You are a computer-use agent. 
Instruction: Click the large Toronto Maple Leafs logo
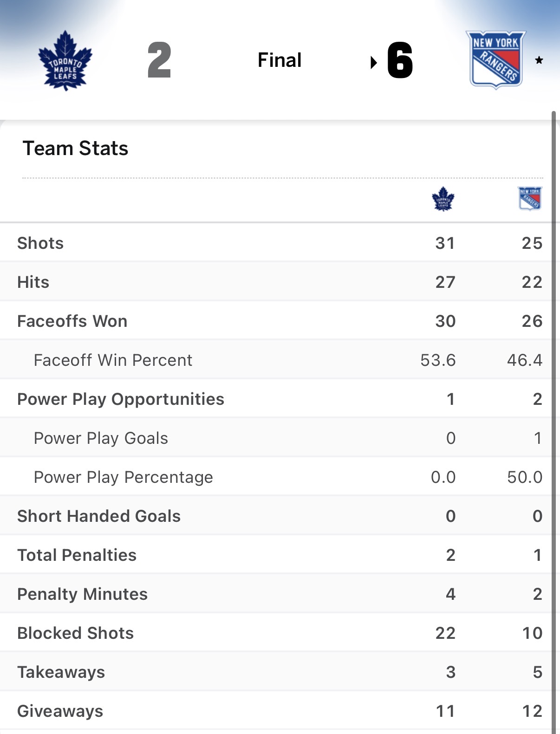[x=65, y=61]
